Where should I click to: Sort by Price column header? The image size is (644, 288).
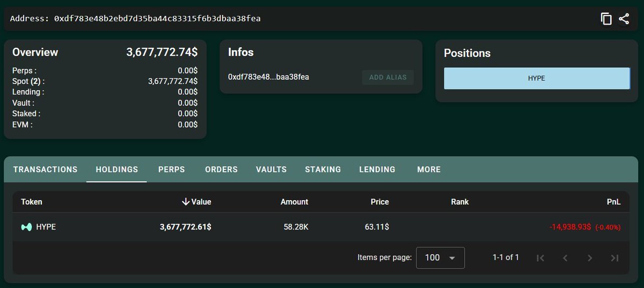click(x=379, y=202)
